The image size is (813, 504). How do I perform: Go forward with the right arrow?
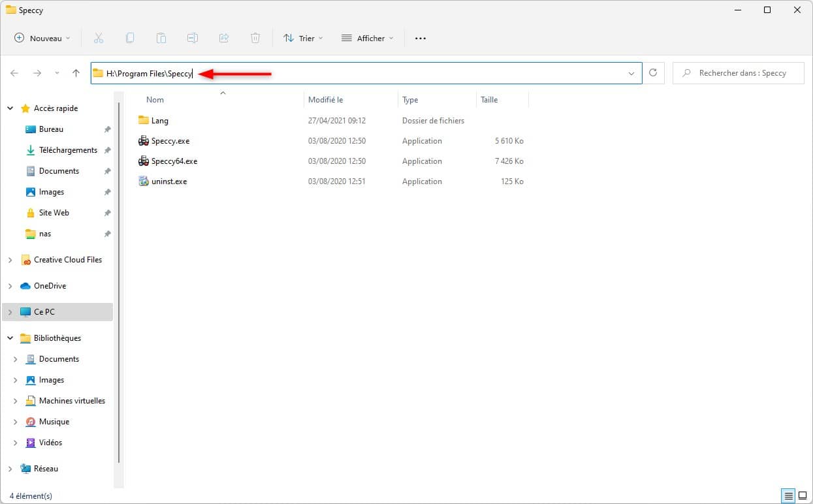pos(37,73)
